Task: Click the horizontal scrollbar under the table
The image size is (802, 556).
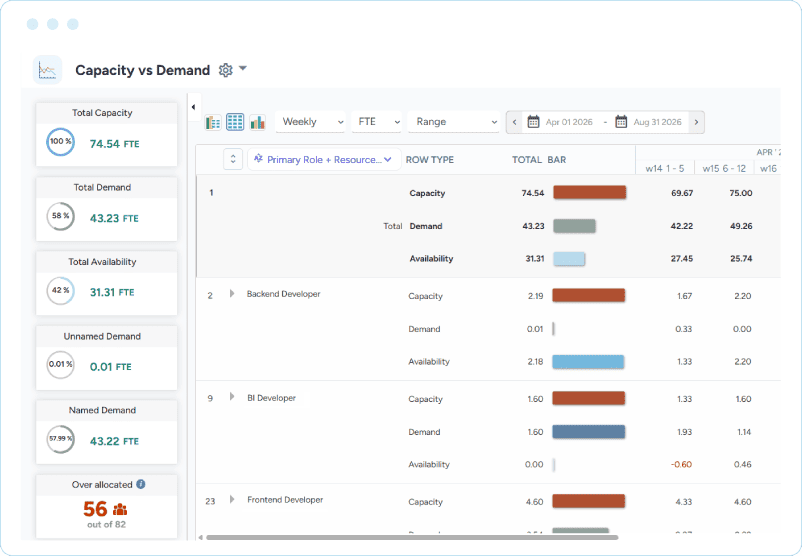Action: [x=412, y=538]
